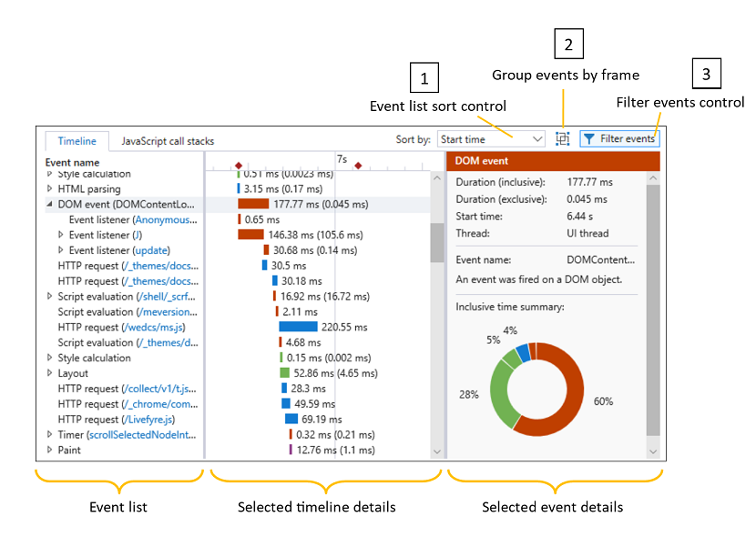Click the Group events by frame icon
The image size is (756, 537).
562,138
